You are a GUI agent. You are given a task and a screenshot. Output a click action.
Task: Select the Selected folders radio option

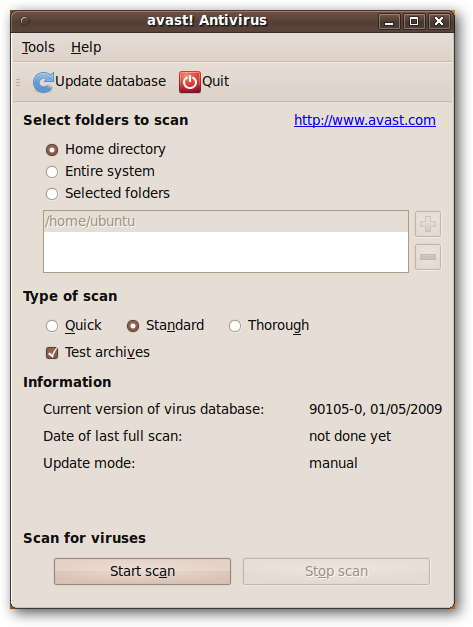click(52, 194)
